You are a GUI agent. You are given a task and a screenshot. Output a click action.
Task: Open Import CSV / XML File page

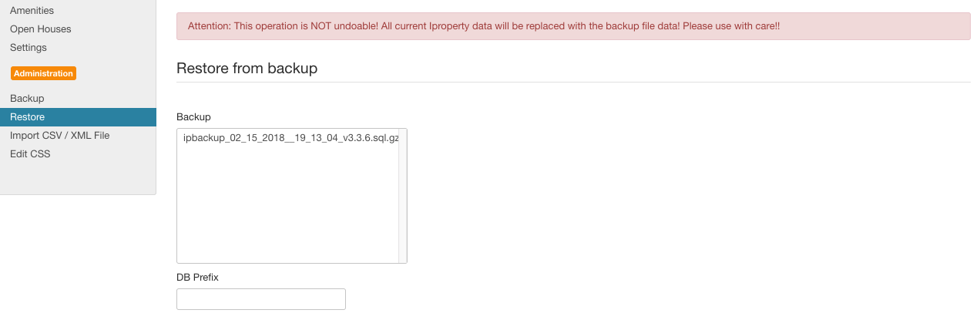(59, 136)
